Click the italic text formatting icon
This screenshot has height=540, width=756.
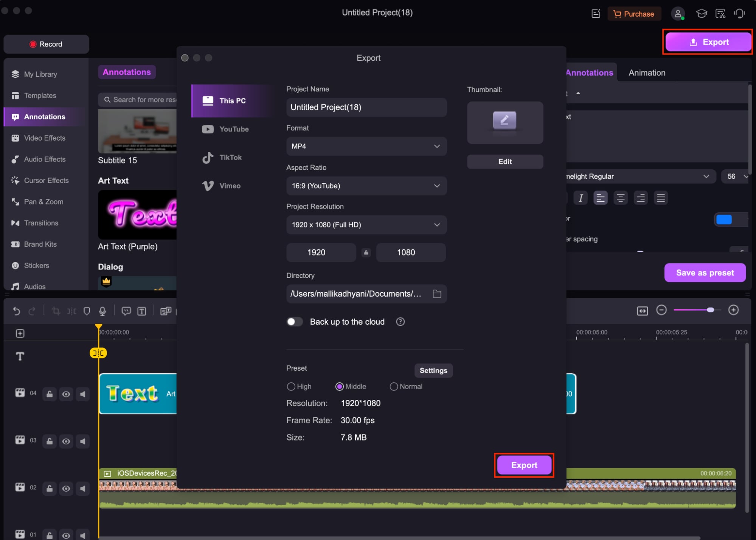[581, 198]
